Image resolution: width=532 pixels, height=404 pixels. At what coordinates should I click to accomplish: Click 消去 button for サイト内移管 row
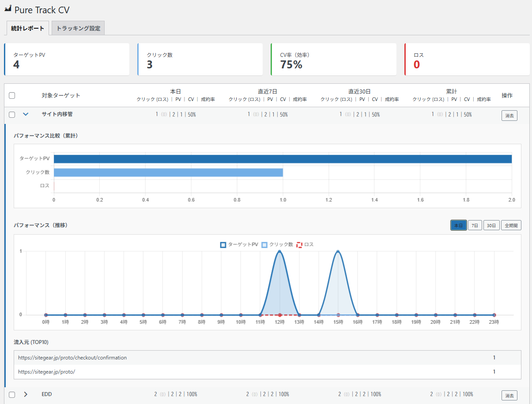click(x=509, y=116)
